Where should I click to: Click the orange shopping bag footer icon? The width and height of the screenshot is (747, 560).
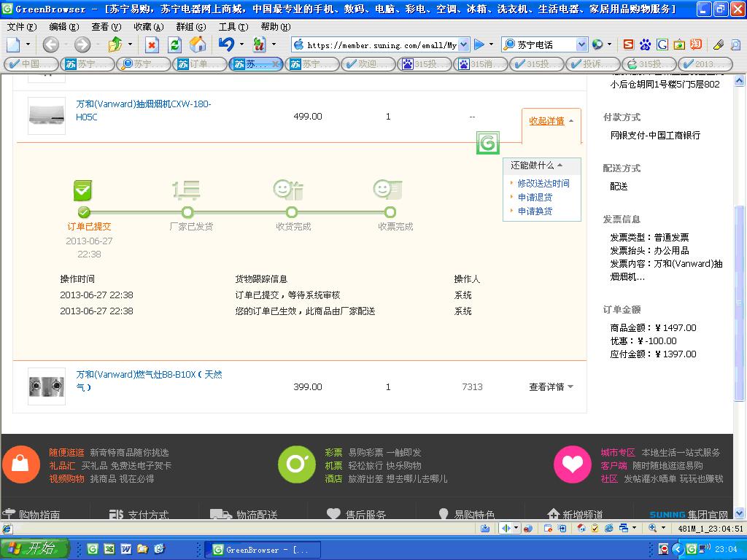(x=21, y=464)
